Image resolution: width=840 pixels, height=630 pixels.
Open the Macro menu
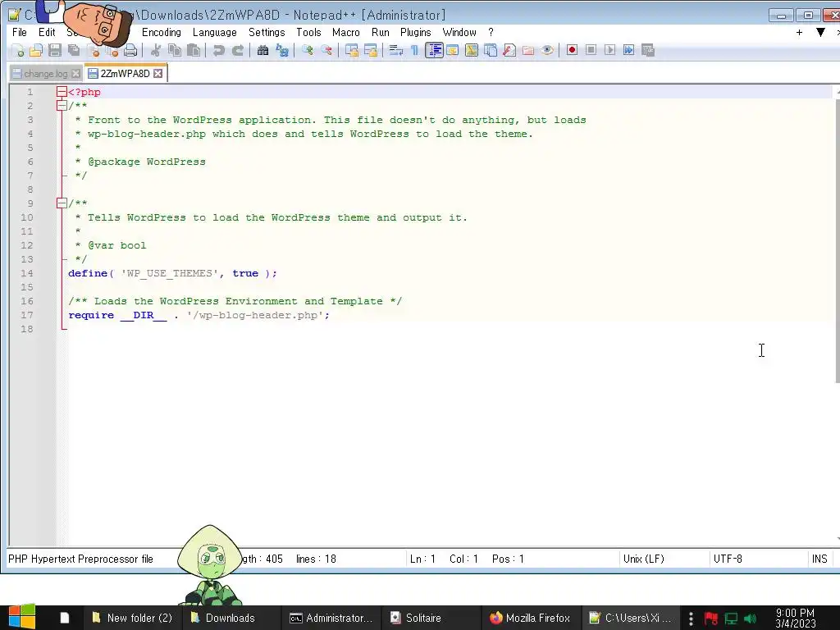345,33
